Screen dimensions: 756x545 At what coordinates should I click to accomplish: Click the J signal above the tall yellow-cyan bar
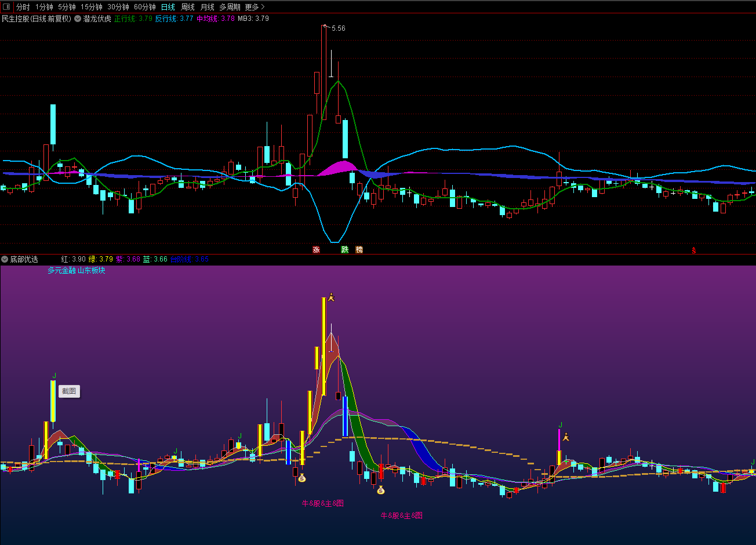point(54,376)
